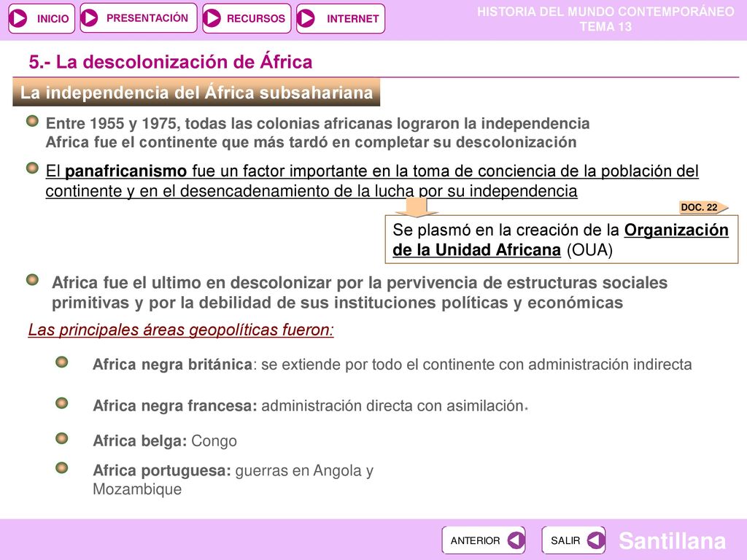This screenshot has width=747, height=560.
Task: Open the INTERNET menu label
Action: 352,18
